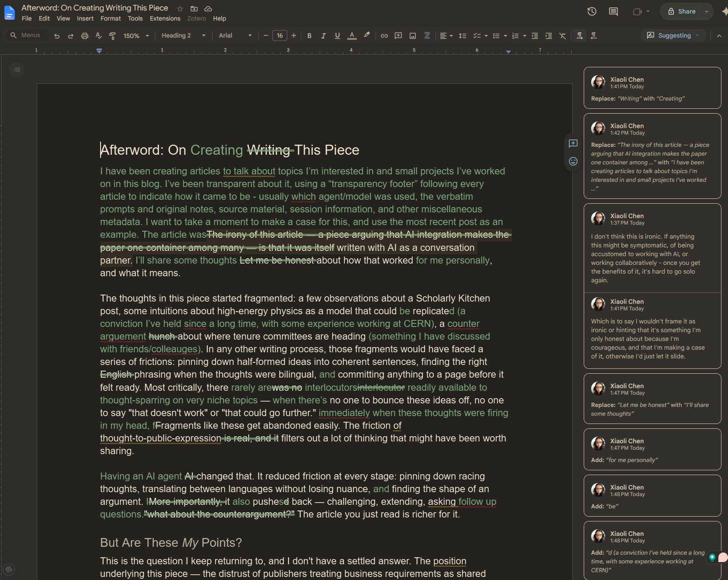Click the Clear formatting icon

pyautogui.click(x=562, y=36)
